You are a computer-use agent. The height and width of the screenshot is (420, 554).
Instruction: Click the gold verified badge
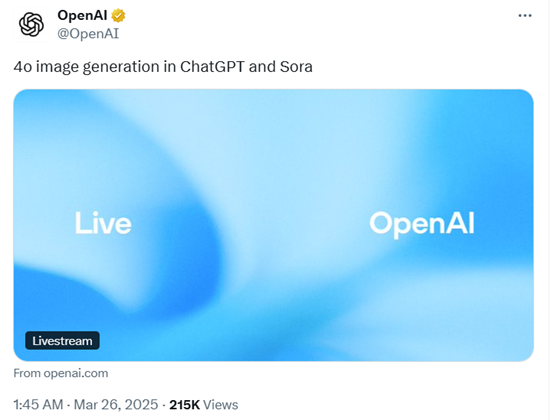(118, 16)
